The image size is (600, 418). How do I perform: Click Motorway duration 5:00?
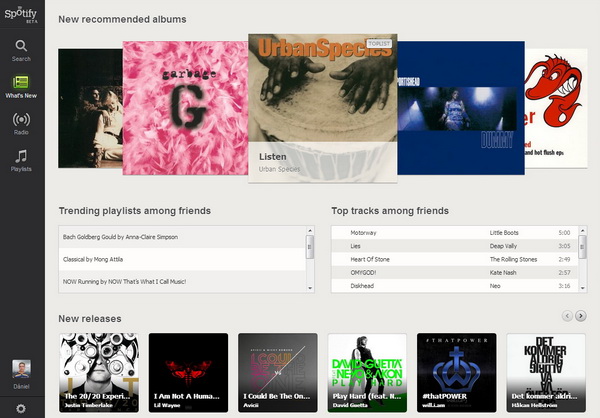coord(564,233)
